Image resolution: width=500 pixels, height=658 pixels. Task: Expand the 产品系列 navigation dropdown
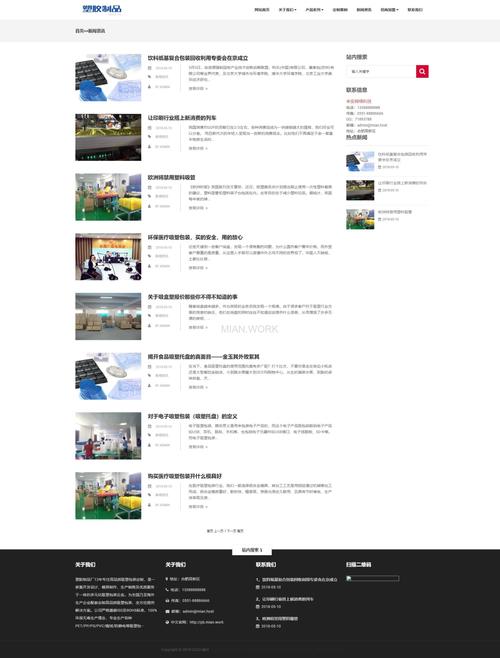314,10
